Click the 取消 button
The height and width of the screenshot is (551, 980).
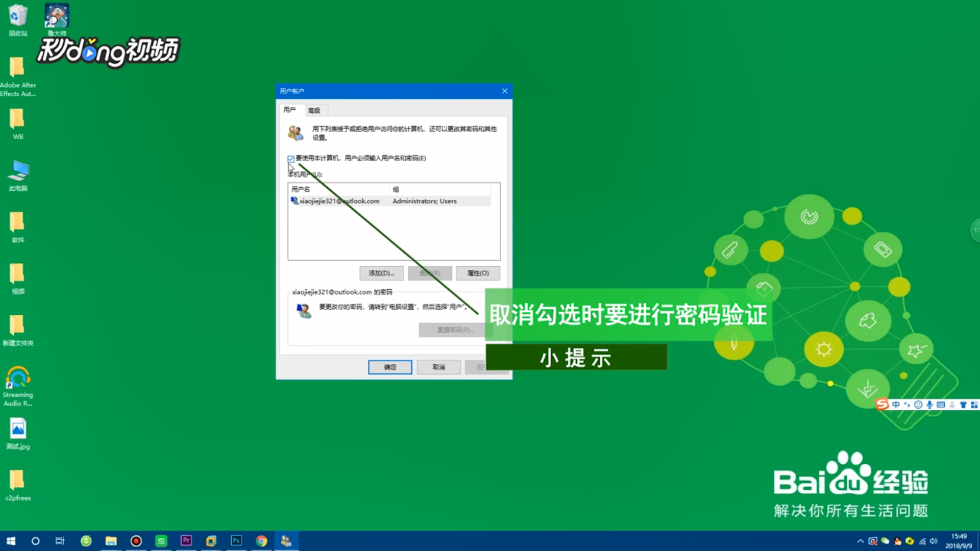438,367
